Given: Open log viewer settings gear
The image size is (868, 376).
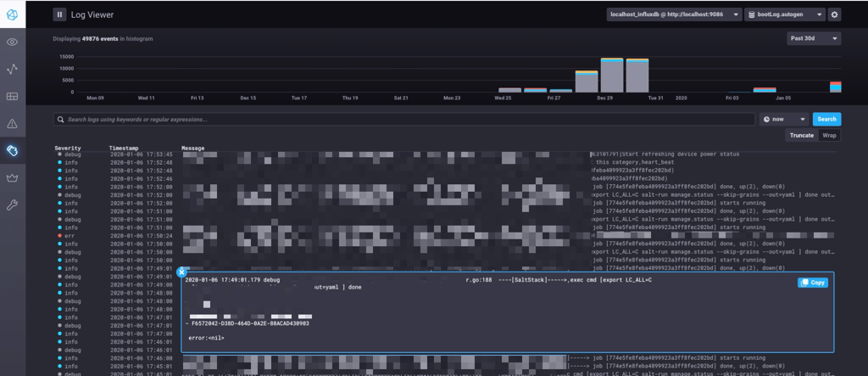Looking at the screenshot, I should (x=834, y=15).
